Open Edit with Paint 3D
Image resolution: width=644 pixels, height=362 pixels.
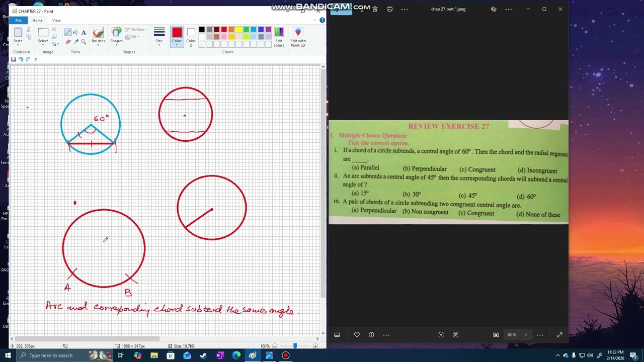(298, 37)
